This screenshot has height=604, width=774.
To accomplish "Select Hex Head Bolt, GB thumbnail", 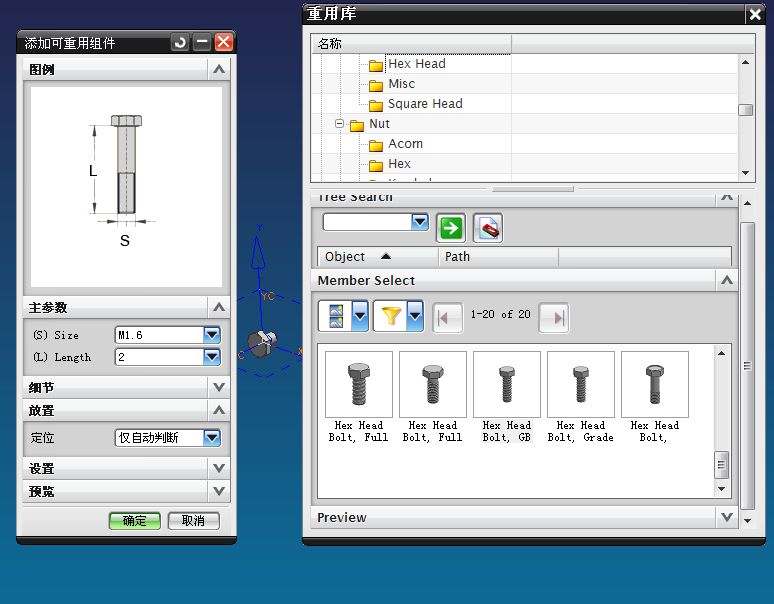I will [x=507, y=384].
